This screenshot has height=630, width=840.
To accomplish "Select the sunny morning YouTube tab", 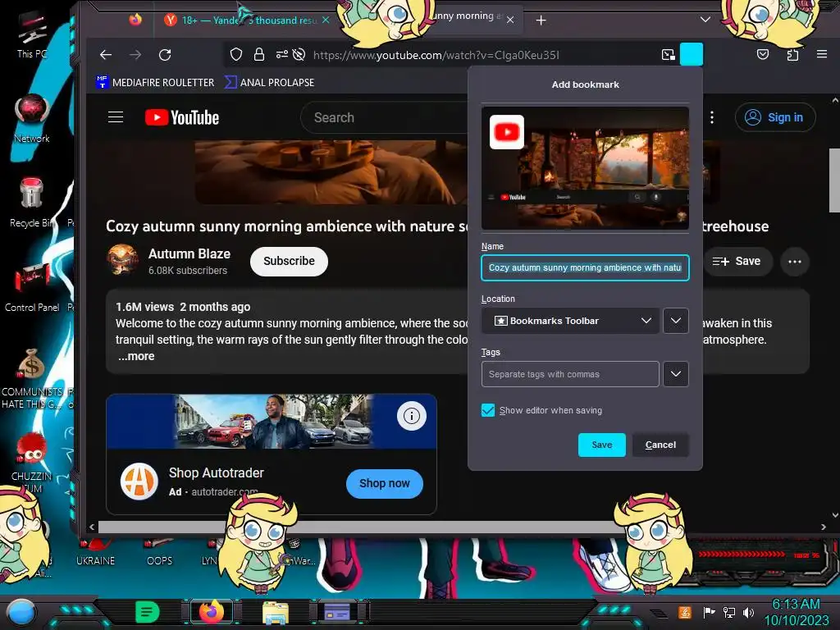I will 466,17.
